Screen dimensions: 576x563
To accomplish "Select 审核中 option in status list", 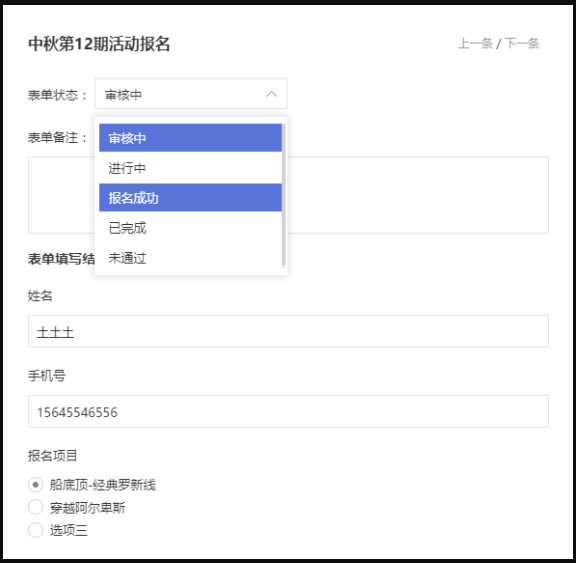I will coord(190,138).
